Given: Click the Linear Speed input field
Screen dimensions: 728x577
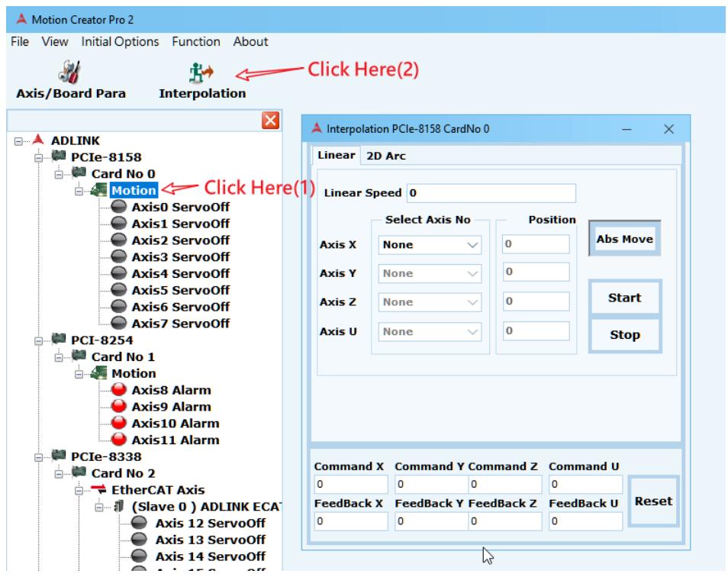Looking at the screenshot, I should click(x=491, y=193).
